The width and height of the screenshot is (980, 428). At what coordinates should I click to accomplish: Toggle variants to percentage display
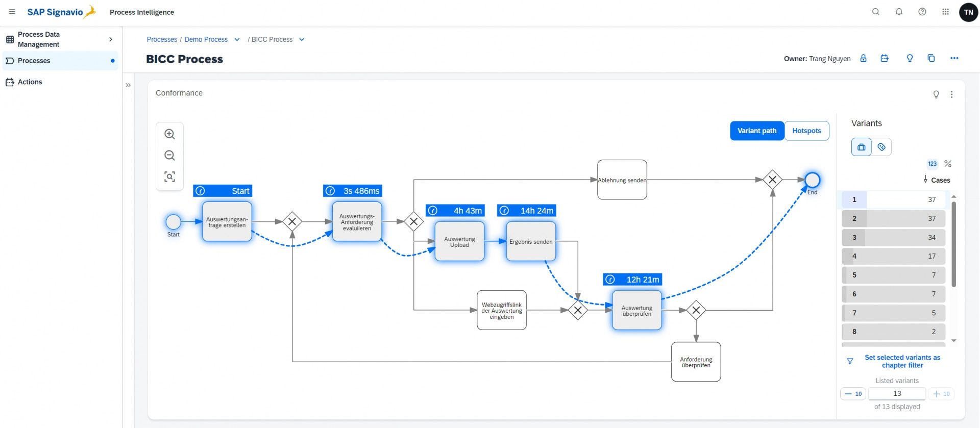tap(948, 164)
